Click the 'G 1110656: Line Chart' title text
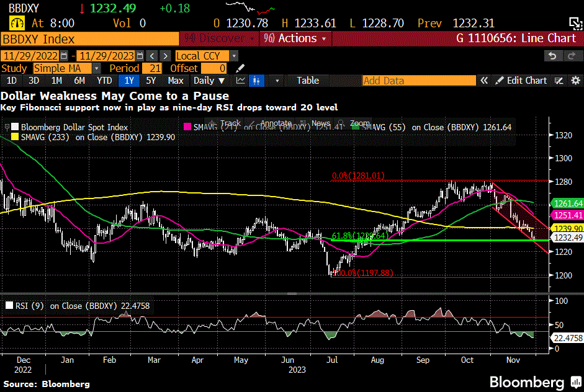 point(516,38)
